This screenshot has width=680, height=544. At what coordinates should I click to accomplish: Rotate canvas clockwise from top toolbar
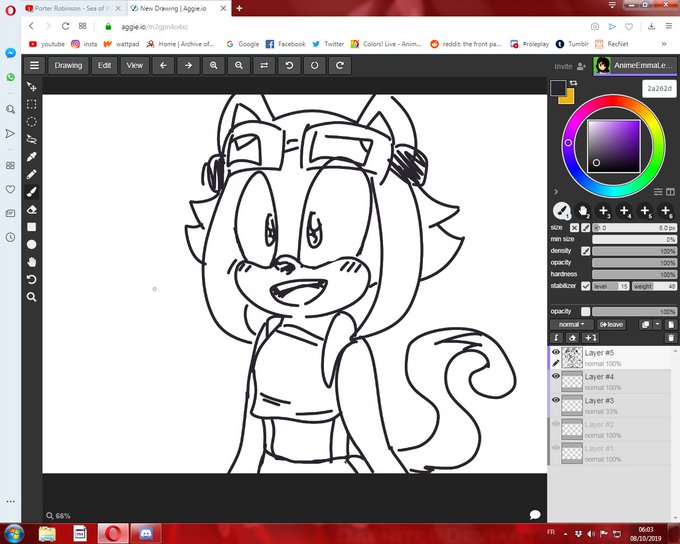point(340,66)
